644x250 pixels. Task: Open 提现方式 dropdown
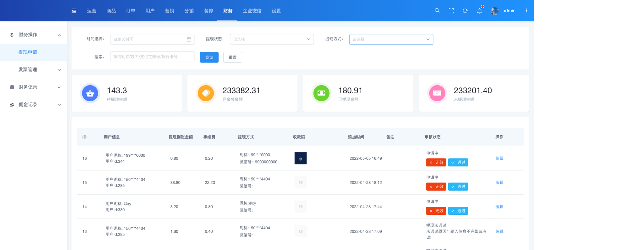point(391,39)
